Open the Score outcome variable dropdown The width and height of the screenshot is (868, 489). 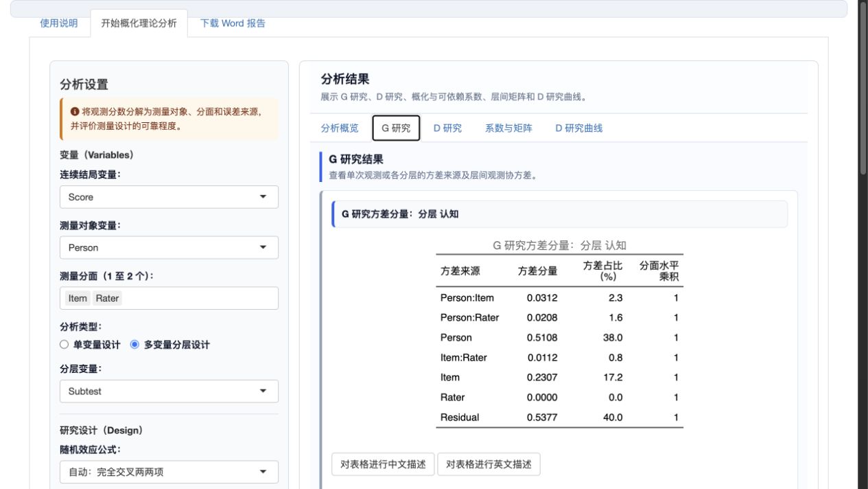[x=169, y=197]
